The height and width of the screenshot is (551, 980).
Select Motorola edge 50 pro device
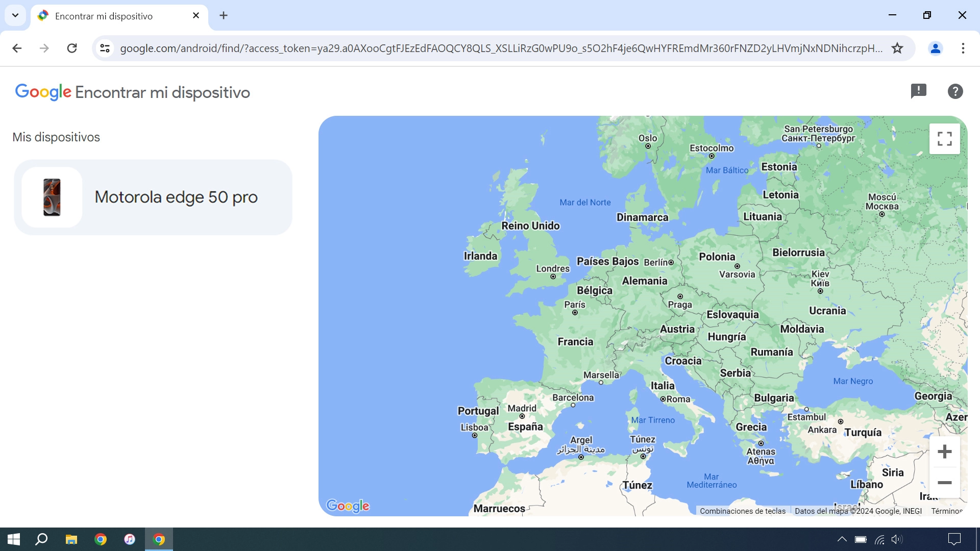click(176, 197)
